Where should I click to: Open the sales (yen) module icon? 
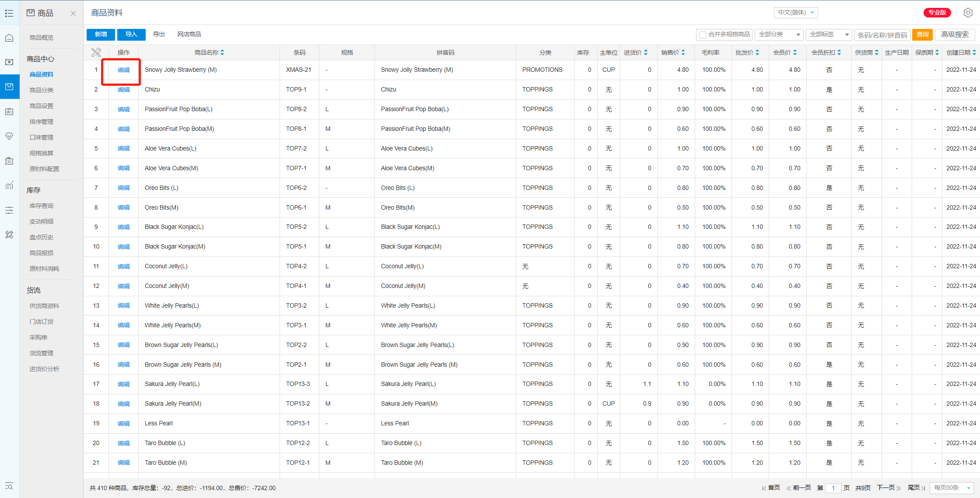tap(9, 62)
